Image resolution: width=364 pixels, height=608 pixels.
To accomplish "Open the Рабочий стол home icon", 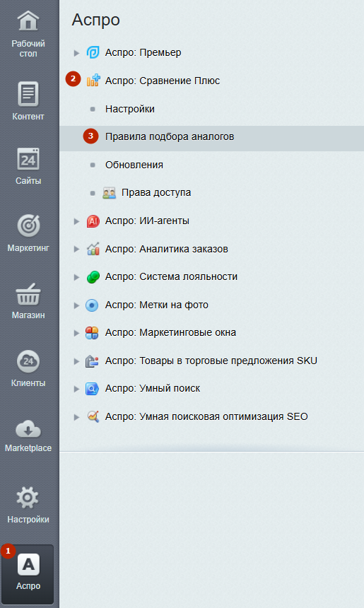I will pos(28,21).
